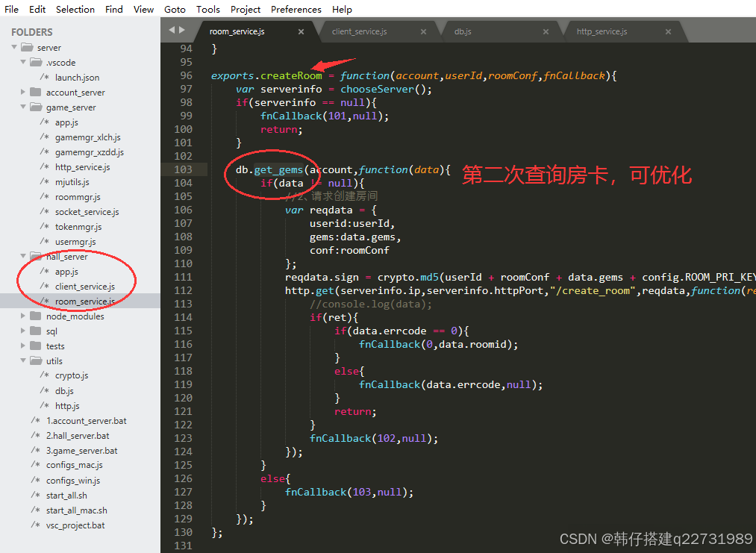Open the Help menu

point(342,9)
